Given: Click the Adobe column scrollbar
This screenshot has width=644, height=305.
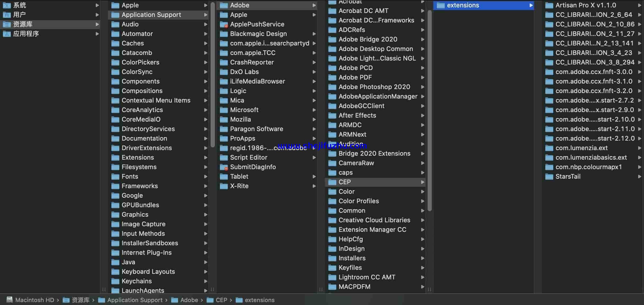Looking at the screenshot, I should point(430,110).
